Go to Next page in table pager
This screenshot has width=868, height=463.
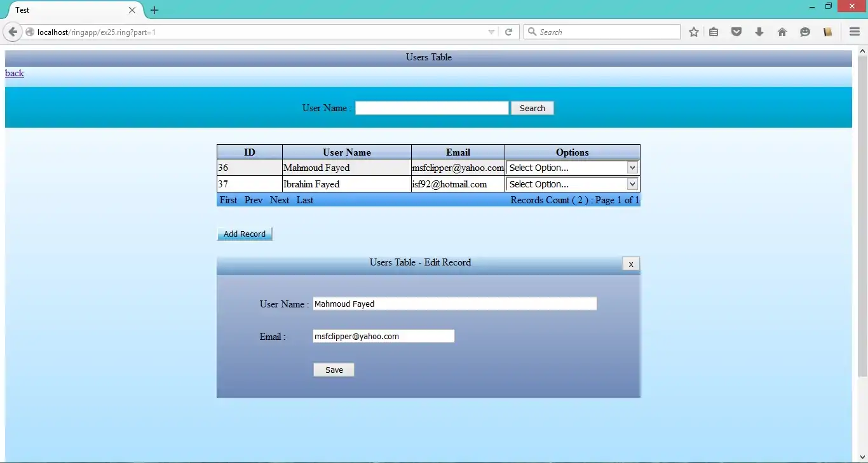click(x=280, y=200)
